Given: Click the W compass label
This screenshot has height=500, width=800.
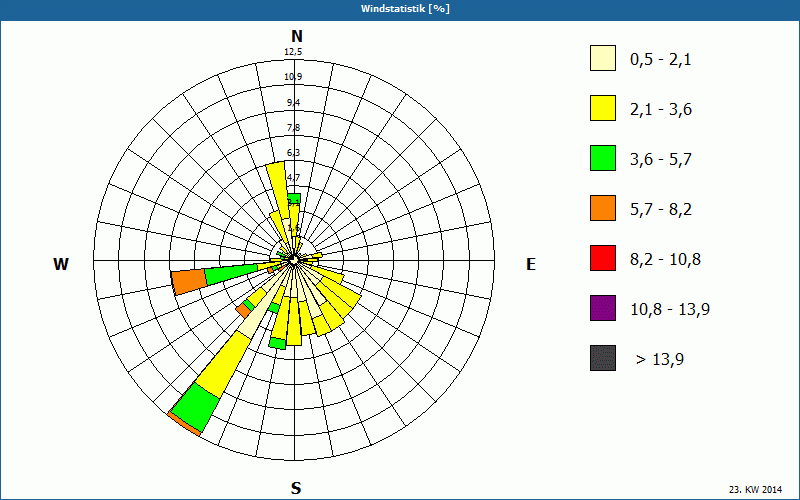Looking at the screenshot, I should coord(61,264).
